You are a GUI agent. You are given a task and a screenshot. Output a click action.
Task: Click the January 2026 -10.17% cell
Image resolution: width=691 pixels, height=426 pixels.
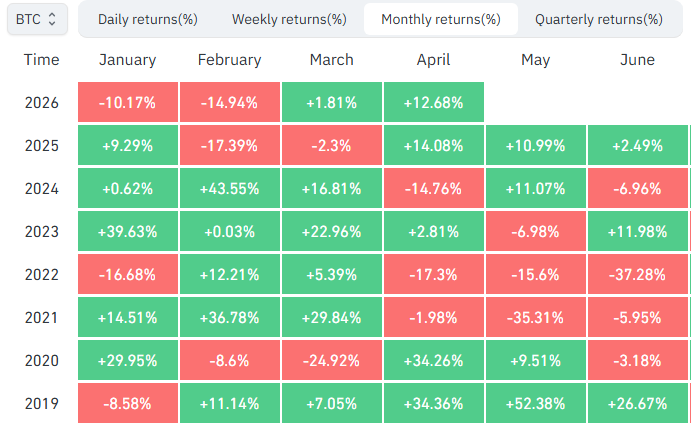pos(127,102)
